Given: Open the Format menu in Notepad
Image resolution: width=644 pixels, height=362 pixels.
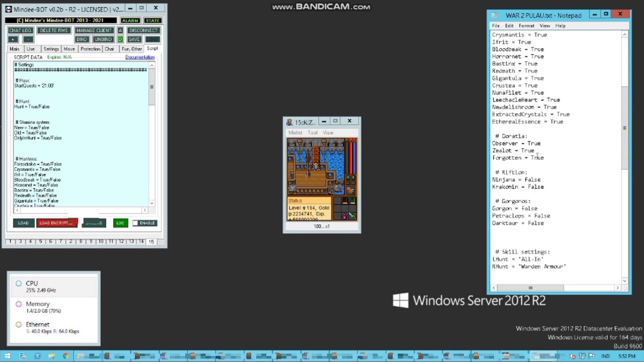Looking at the screenshot, I should point(526,26).
